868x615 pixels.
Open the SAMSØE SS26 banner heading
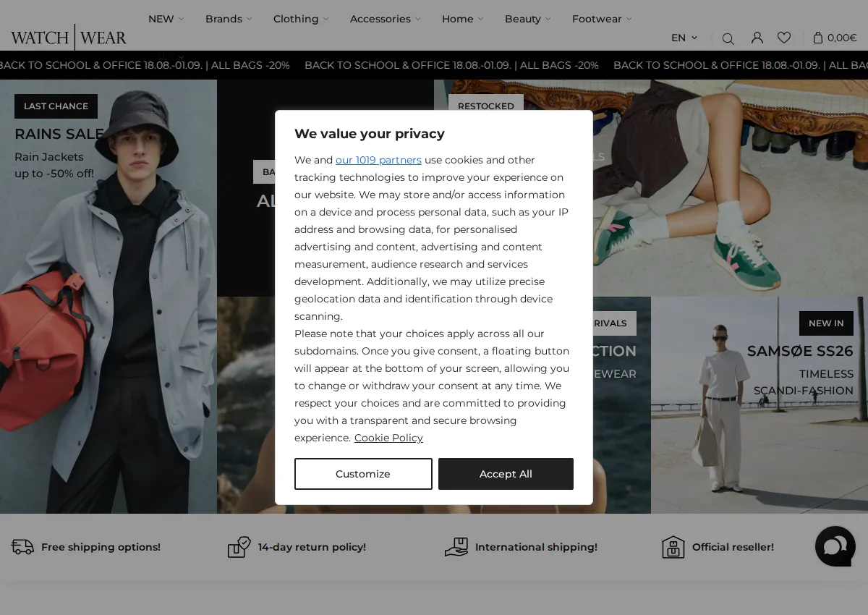point(800,351)
